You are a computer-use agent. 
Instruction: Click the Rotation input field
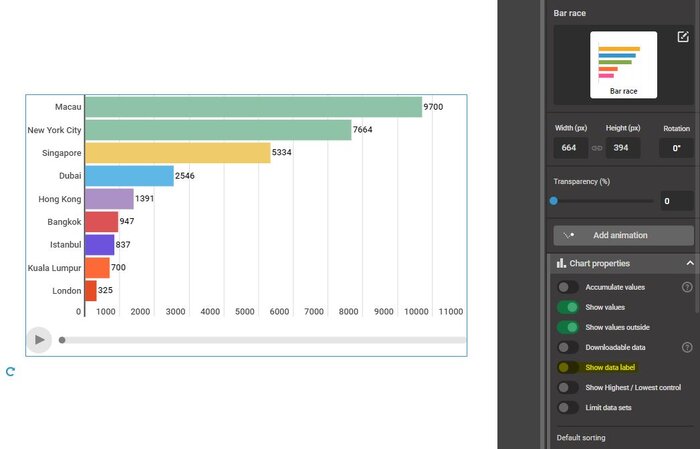click(676, 148)
